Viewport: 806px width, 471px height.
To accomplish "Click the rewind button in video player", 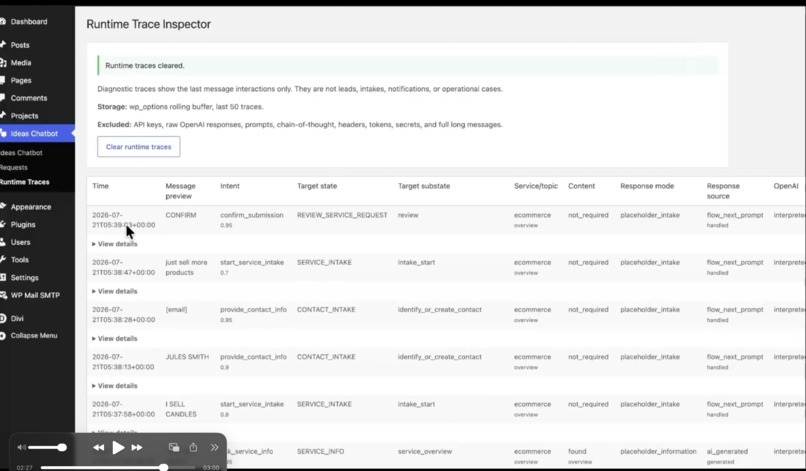I will point(98,447).
